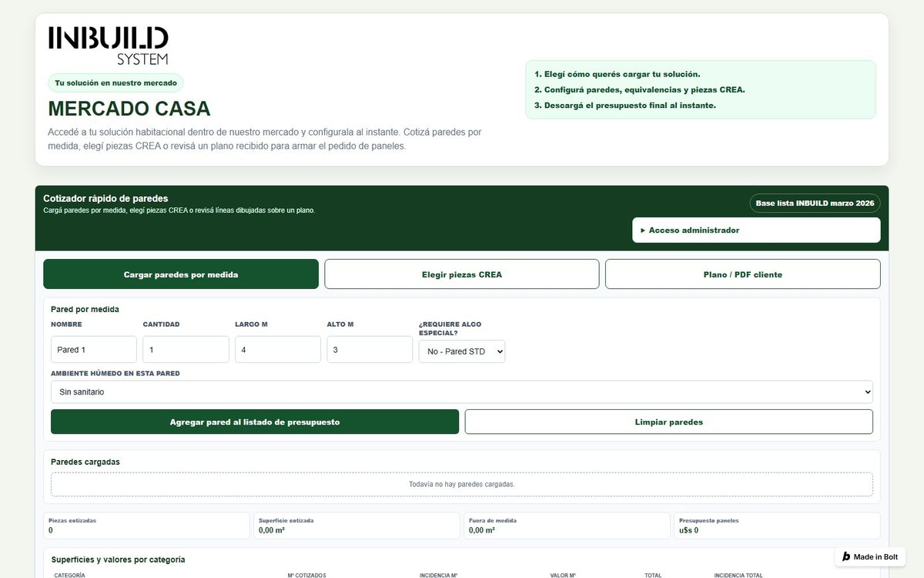The height and width of the screenshot is (578, 924).
Task: Click the CATEGORÍA column header
Action: pyautogui.click(x=69, y=575)
